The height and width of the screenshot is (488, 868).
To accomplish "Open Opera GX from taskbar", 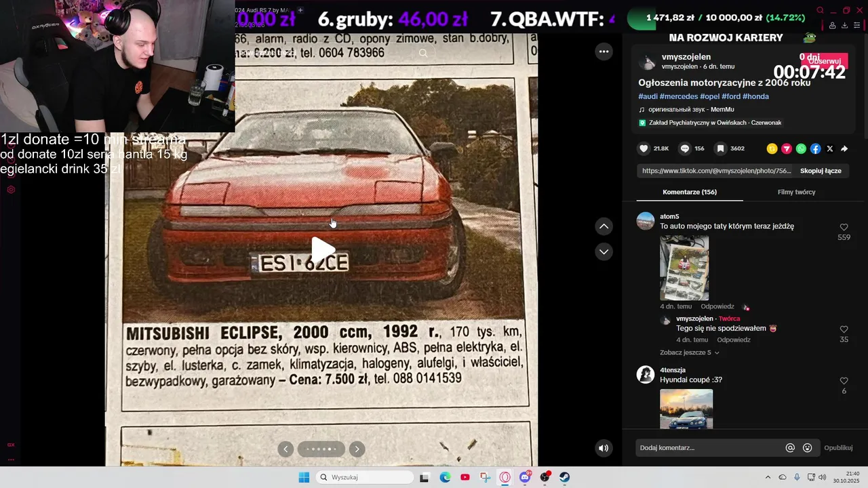I will coord(505,477).
